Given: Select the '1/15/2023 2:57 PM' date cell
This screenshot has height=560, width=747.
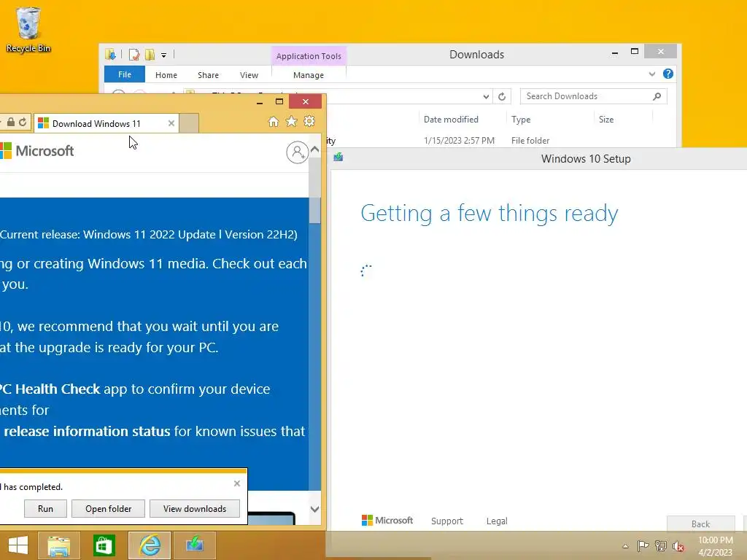Looking at the screenshot, I should point(459,141).
